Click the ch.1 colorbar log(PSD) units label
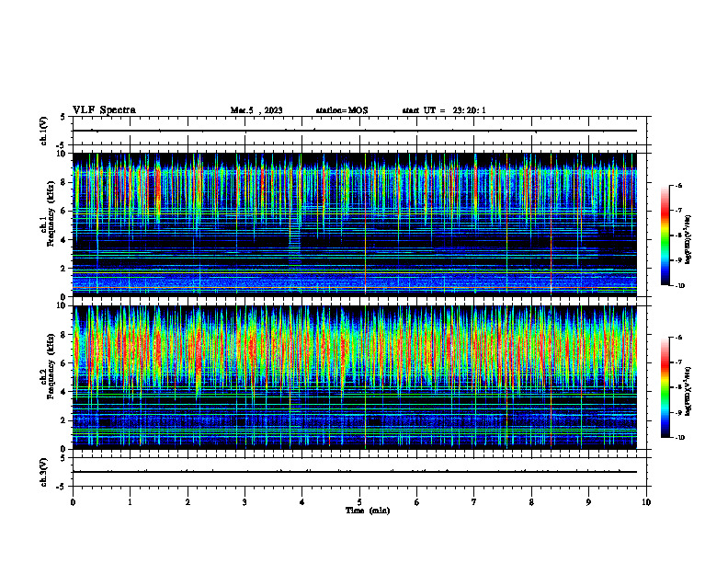The image size is (728, 563). tap(688, 239)
